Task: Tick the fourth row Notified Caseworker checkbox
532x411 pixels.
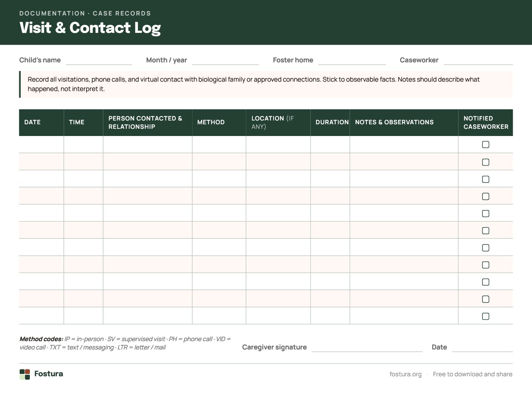Action: [486, 196]
